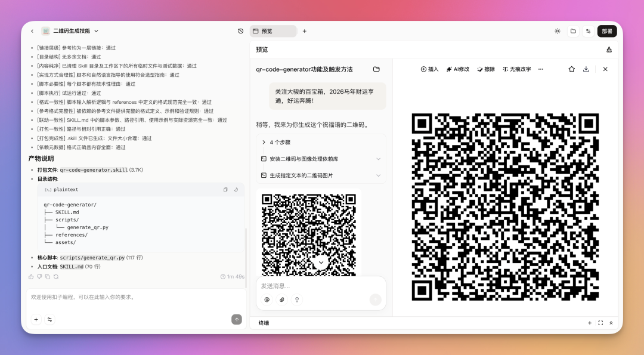Give thumbs up to the response
Screen dimensions: 644x355
click(x=31, y=277)
